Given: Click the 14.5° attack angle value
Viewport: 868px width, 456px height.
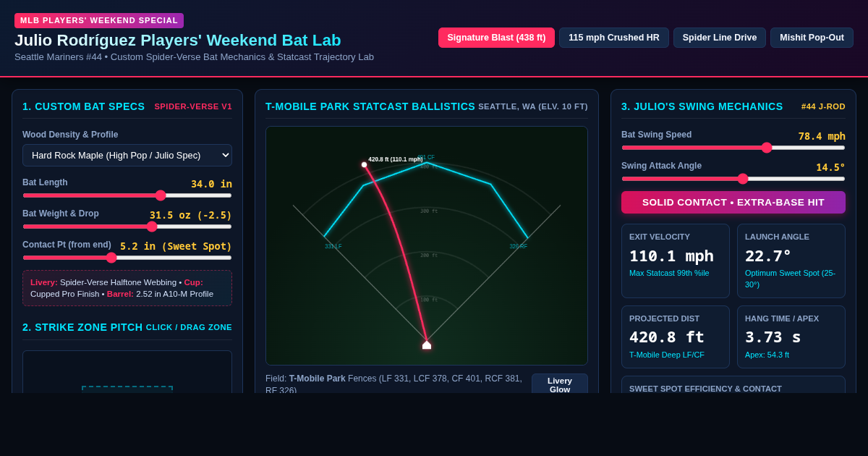Looking at the screenshot, I should [x=830, y=167].
